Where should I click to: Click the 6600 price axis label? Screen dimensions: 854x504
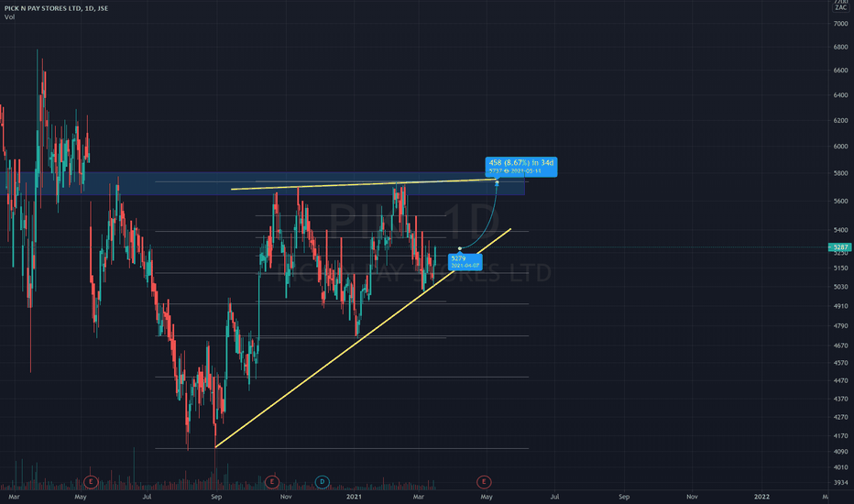tap(840, 71)
